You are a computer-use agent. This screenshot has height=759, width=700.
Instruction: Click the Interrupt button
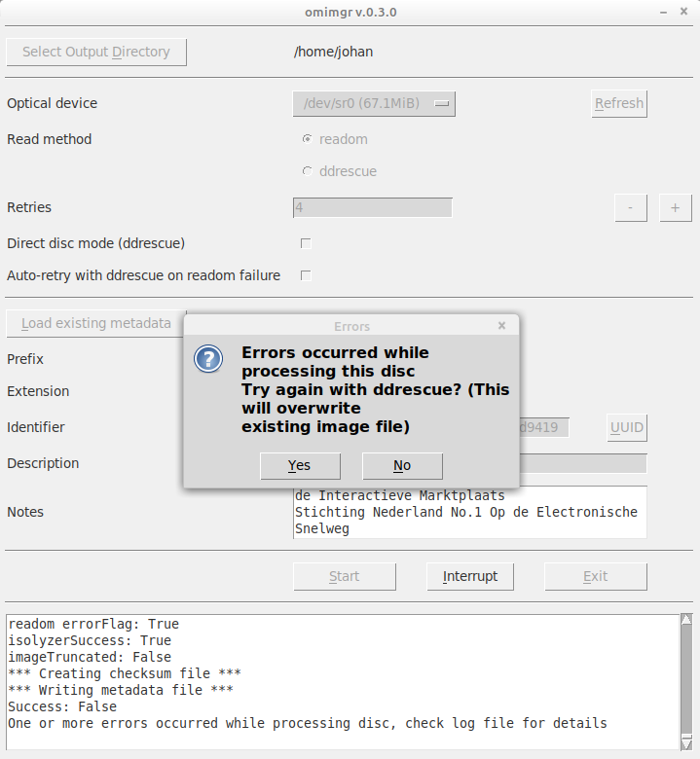coord(470,576)
